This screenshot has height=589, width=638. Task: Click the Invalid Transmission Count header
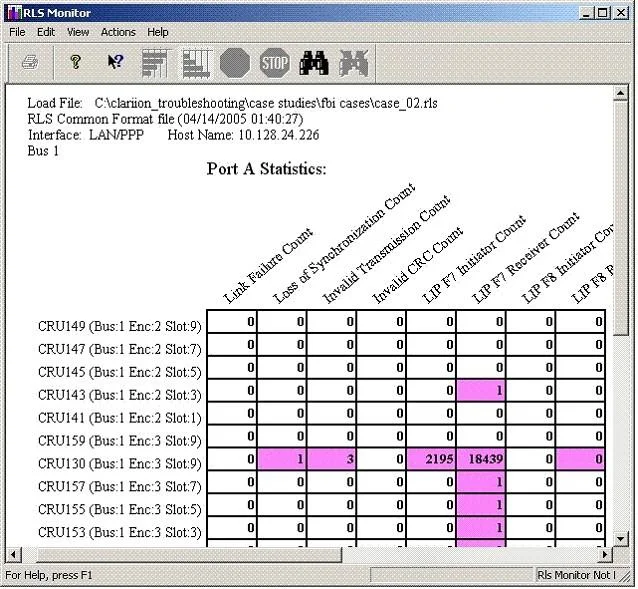click(x=387, y=249)
